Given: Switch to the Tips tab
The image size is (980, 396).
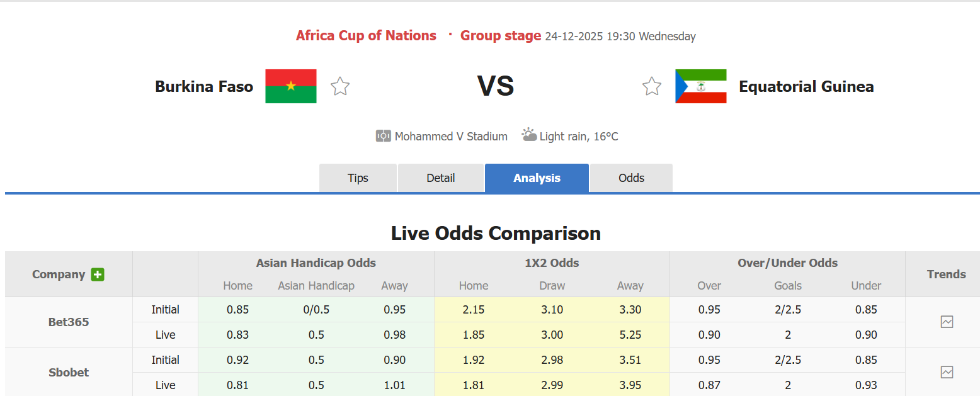Looking at the screenshot, I should (358, 178).
